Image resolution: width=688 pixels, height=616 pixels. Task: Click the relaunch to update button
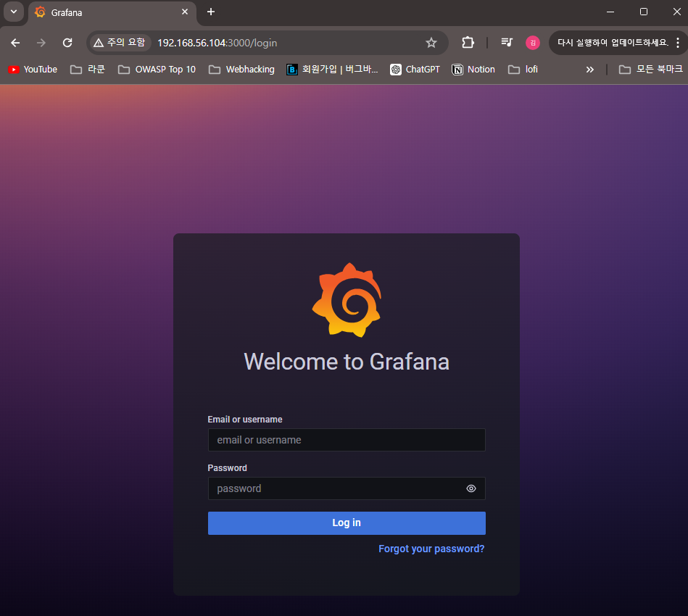click(x=612, y=43)
